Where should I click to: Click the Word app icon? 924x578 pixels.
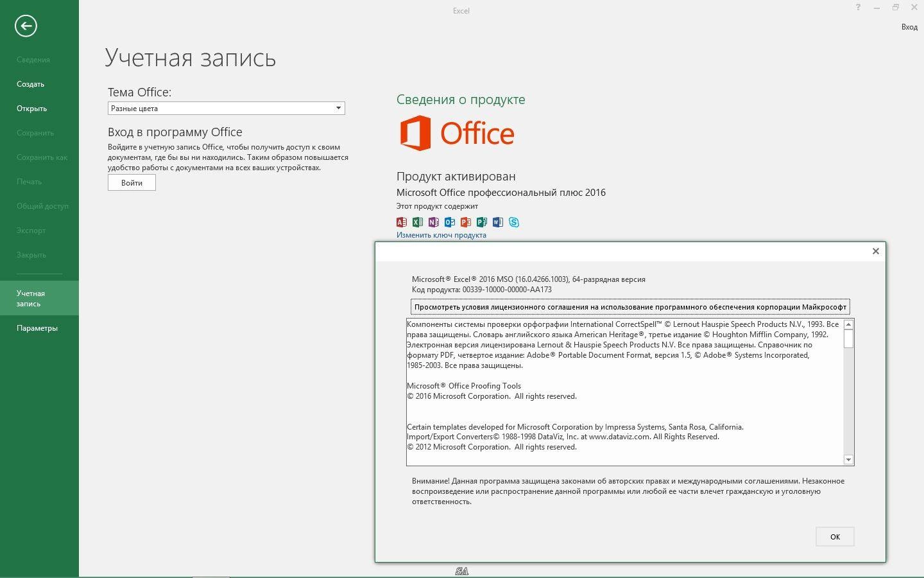click(x=498, y=222)
